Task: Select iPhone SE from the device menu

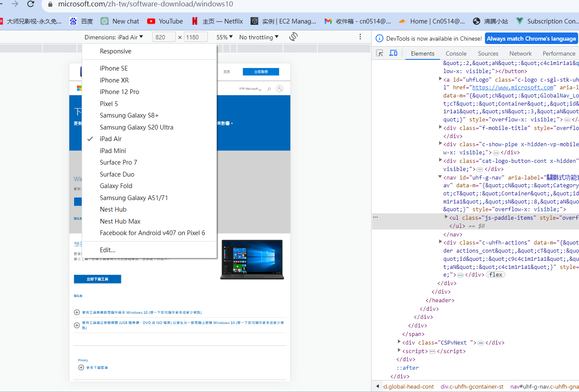Action: pyautogui.click(x=149, y=68)
